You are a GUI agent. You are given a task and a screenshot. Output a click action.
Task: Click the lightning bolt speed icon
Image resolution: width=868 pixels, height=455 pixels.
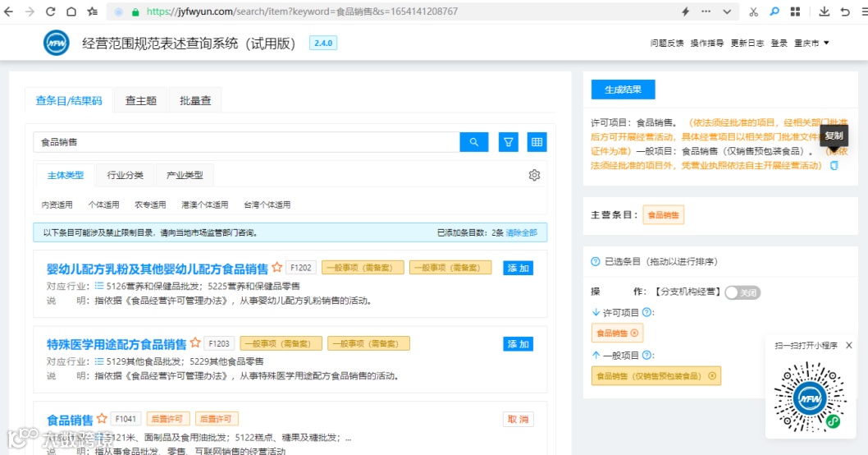(685, 11)
